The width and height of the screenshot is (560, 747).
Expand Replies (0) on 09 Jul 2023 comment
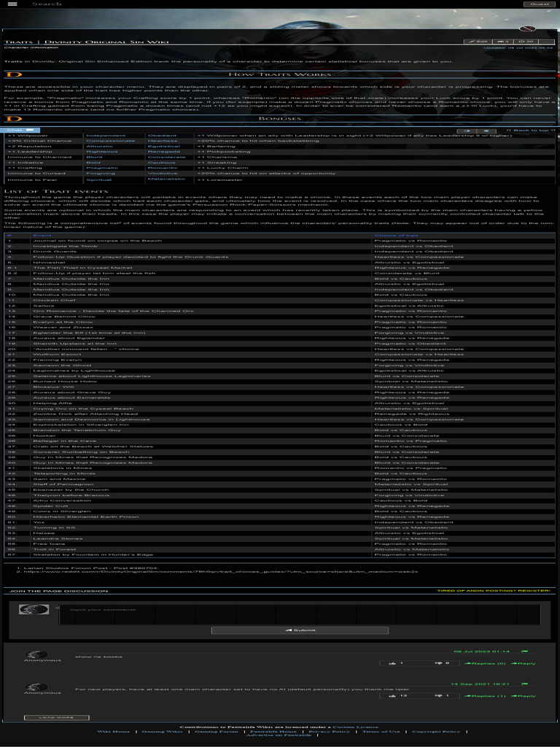[x=485, y=664]
